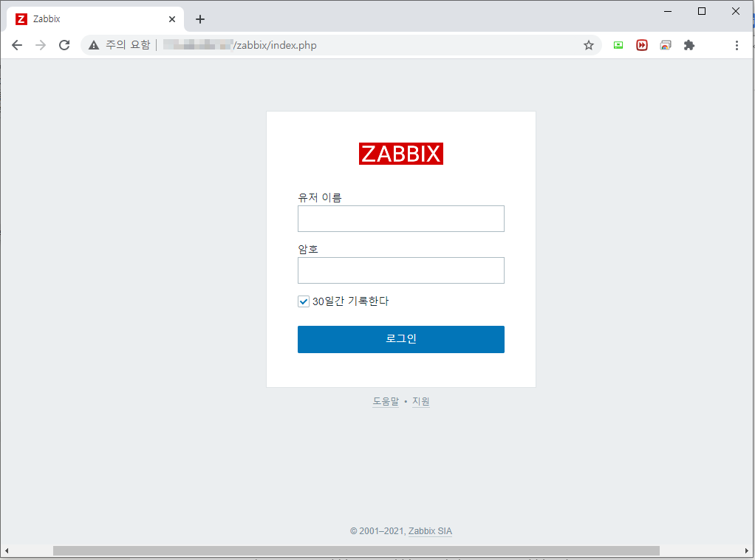Click the not-secure warning triangle icon

[x=94, y=45]
